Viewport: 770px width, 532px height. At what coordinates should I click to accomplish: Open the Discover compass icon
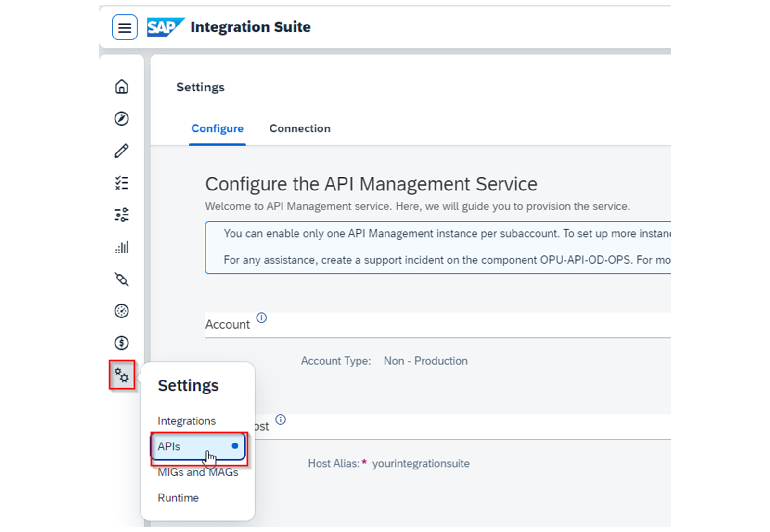tap(122, 118)
